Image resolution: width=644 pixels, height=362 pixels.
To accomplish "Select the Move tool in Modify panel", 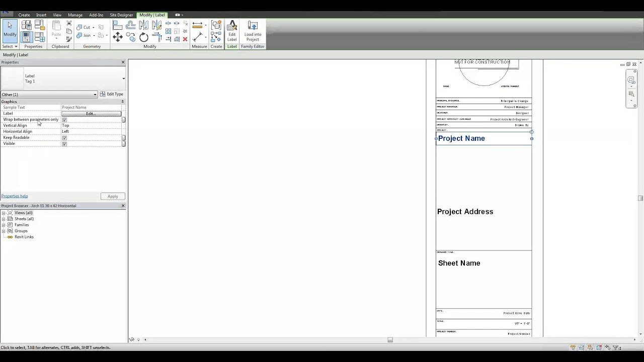I will click(x=117, y=37).
